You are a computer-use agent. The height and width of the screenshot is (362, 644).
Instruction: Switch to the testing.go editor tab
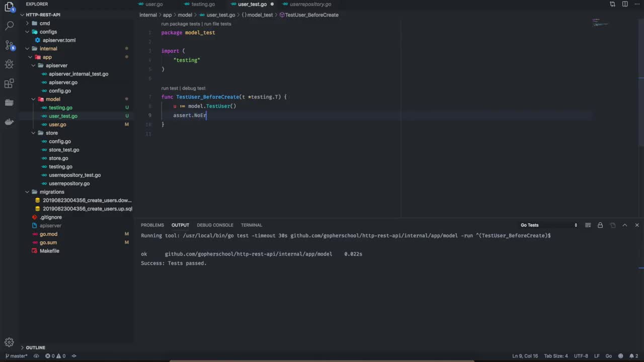203,4
